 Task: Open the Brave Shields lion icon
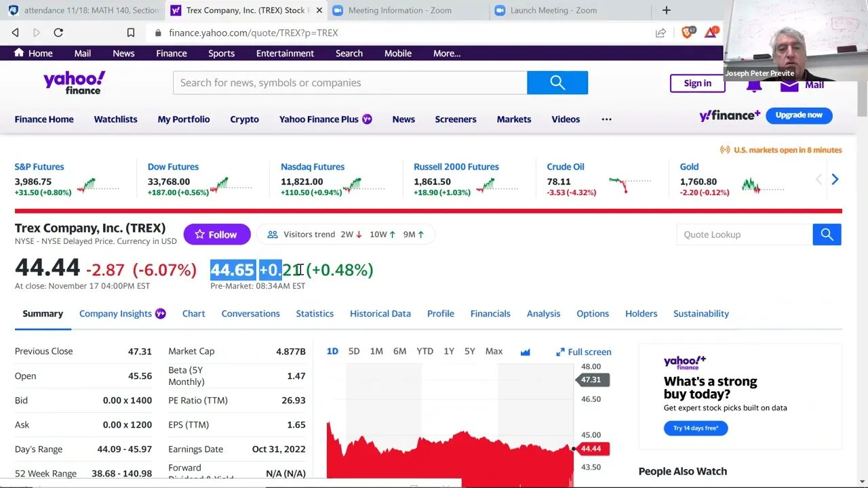click(688, 32)
